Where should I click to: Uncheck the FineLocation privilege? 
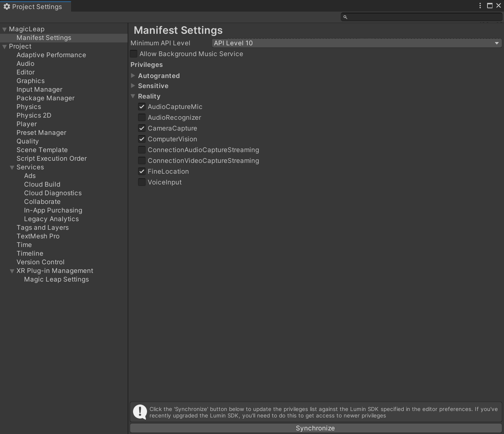(x=142, y=172)
